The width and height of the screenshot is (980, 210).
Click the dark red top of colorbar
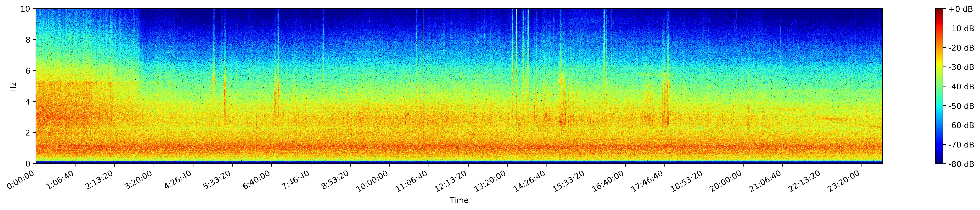point(940,11)
